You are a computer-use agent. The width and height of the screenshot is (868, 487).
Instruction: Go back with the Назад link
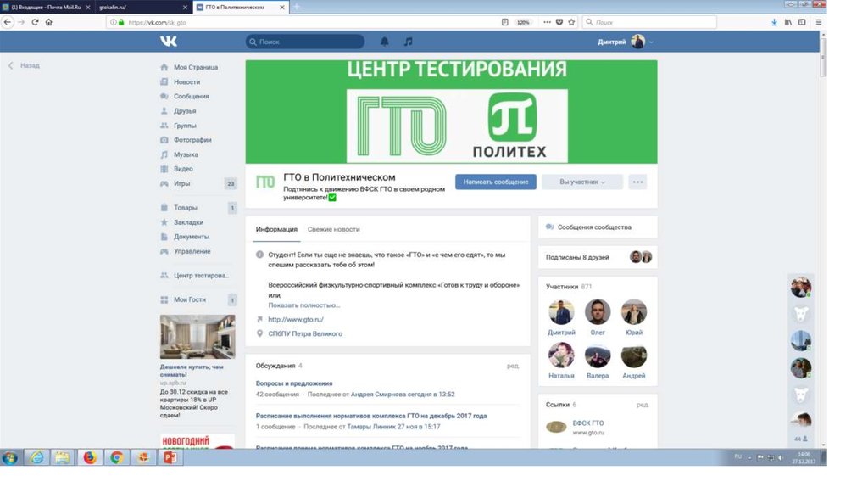[x=24, y=65]
